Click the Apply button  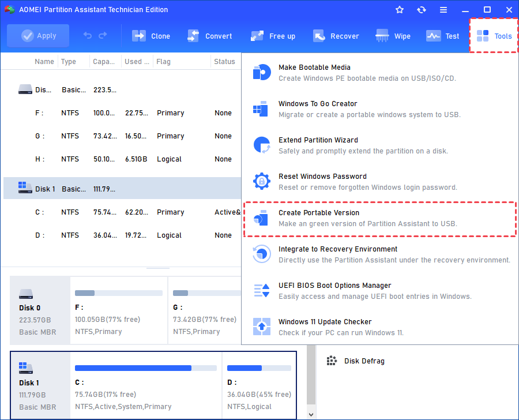[38, 36]
